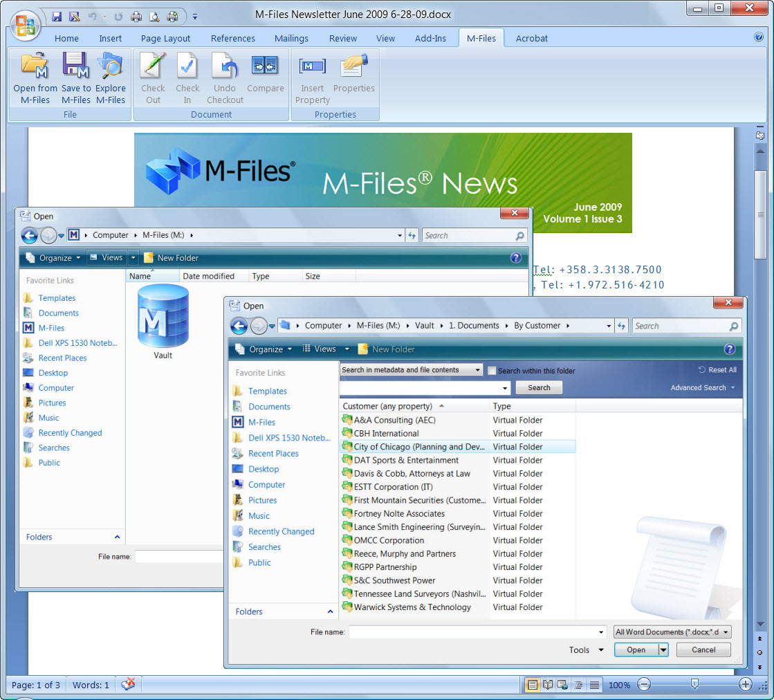This screenshot has width=774, height=700.
Task: Open the file type filter All Word Documents dropdown
Action: point(672,632)
